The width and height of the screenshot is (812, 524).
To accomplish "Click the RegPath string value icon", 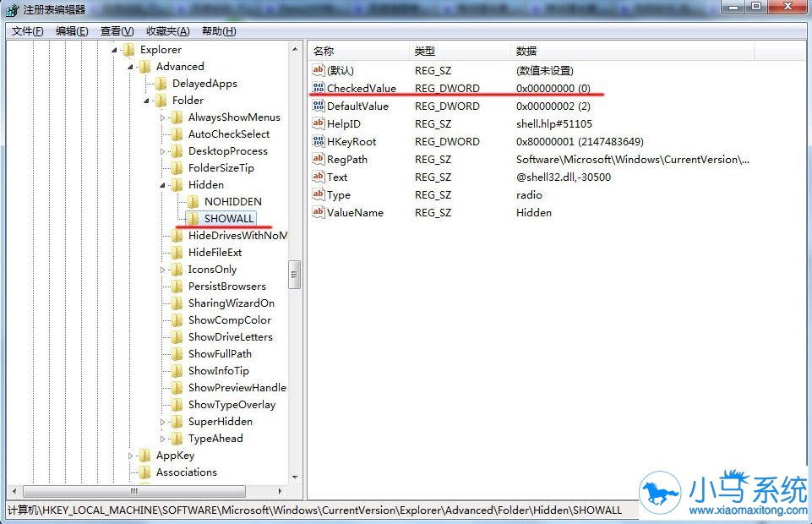I will point(319,159).
